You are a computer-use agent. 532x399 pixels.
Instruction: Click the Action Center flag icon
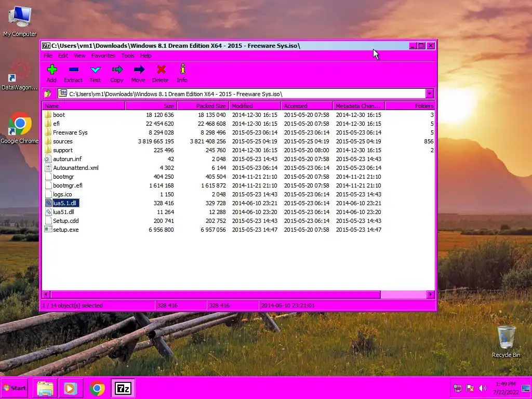[470, 388]
